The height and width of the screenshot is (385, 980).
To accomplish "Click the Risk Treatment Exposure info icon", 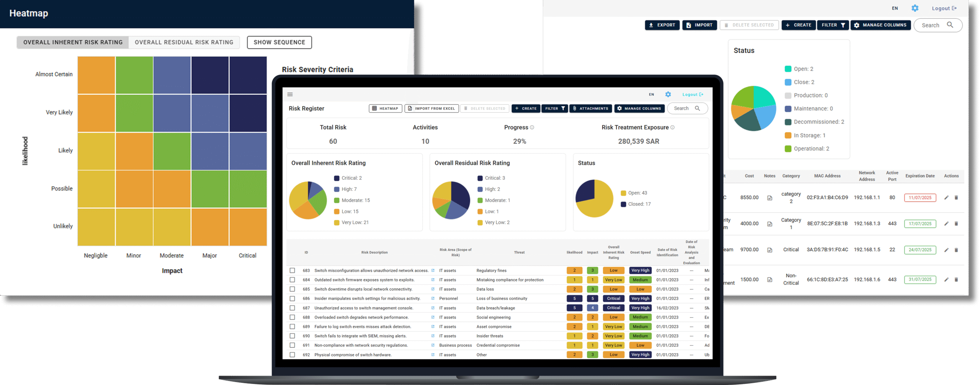I will (673, 127).
